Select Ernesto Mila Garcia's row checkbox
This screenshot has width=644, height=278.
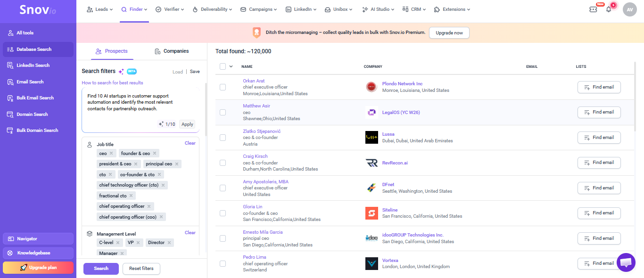click(223, 238)
